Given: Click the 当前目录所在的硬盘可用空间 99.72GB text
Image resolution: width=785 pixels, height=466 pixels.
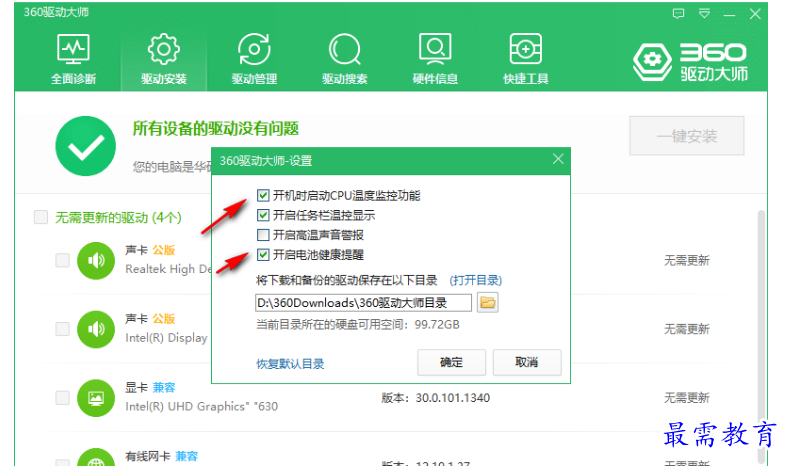Looking at the screenshot, I should coord(358,325).
